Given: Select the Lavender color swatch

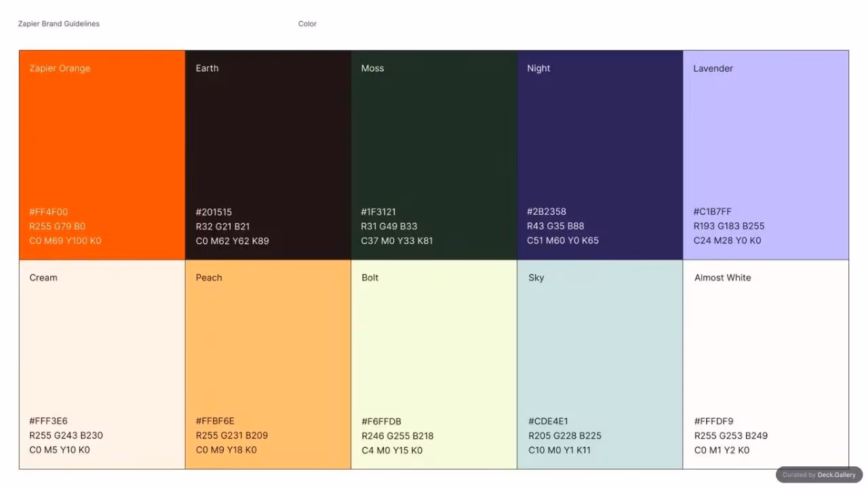Looking at the screenshot, I should click(766, 155).
